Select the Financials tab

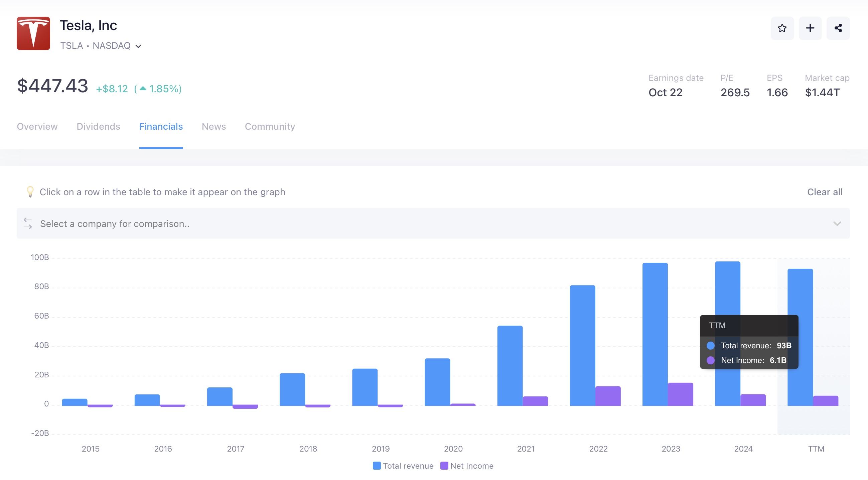[161, 126]
